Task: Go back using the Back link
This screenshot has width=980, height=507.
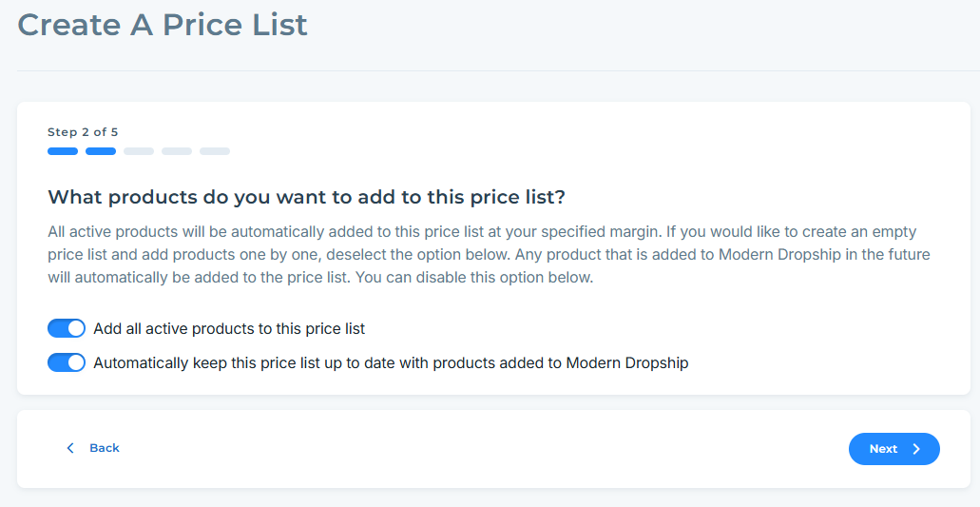Action: pyautogui.click(x=104, y=448)
